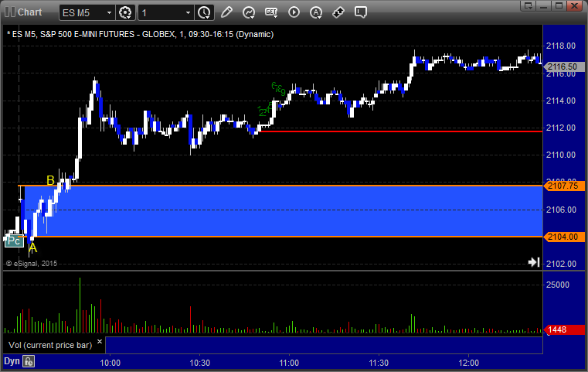588x372 pixels.
Task: Minimize the chart window
Action: tap(544, 5)
